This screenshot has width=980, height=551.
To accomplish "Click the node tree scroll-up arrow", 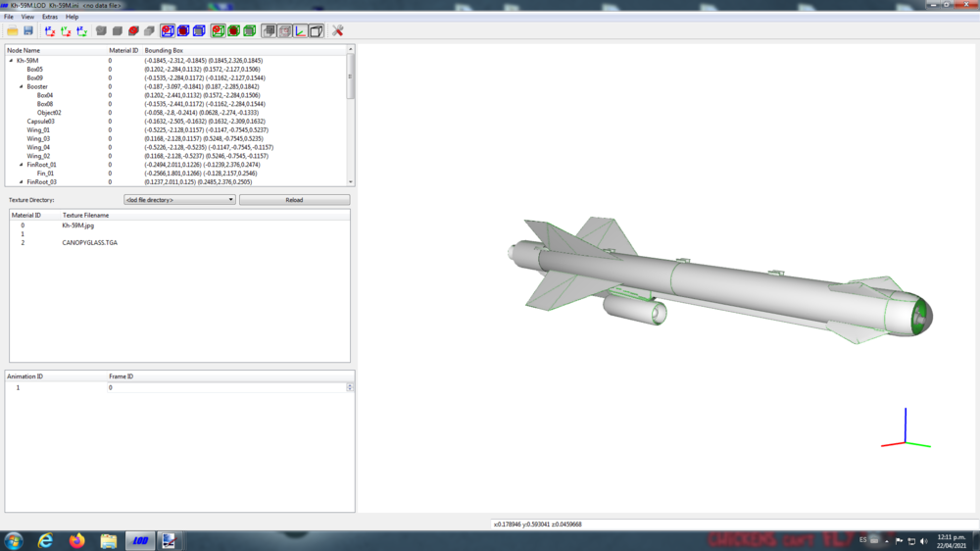I will pyautogui.click(x=351, y=49).
